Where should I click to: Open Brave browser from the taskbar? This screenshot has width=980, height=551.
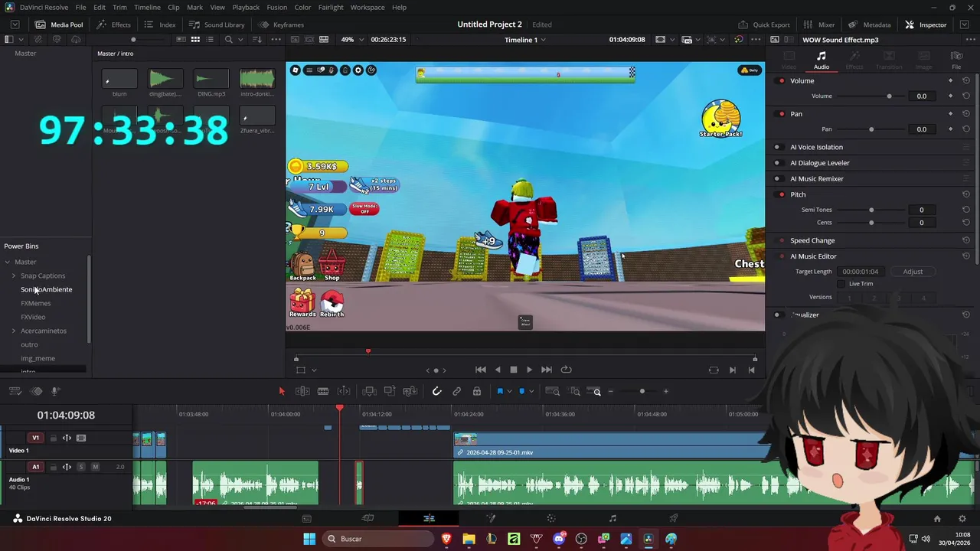446,539
